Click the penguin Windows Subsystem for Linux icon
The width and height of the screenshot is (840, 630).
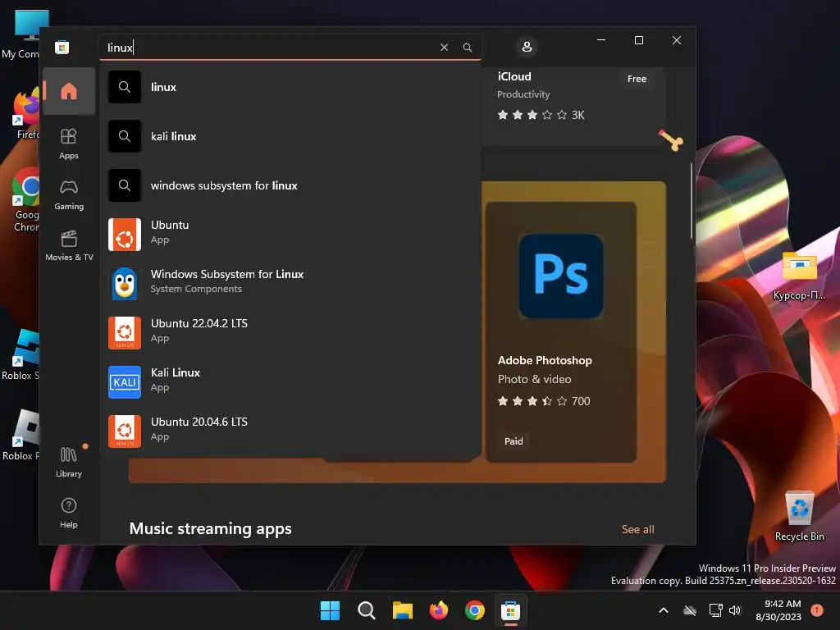125,283
